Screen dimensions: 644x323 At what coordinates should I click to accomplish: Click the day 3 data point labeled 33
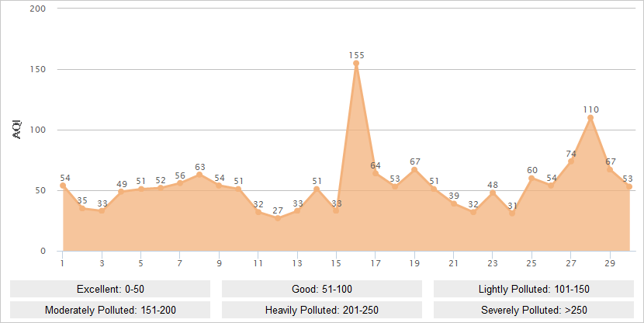coord(102,211)
